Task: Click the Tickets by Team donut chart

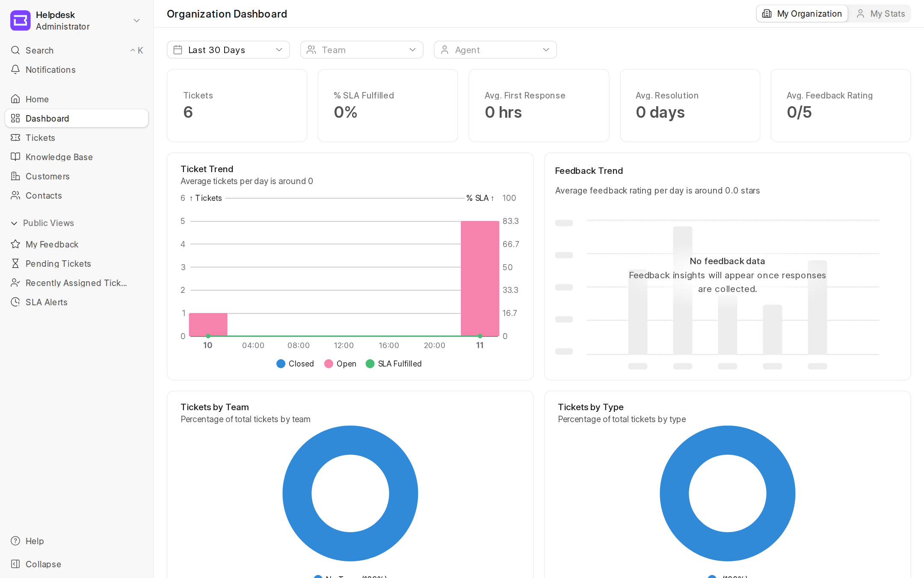Action: [x=350, y=493]
